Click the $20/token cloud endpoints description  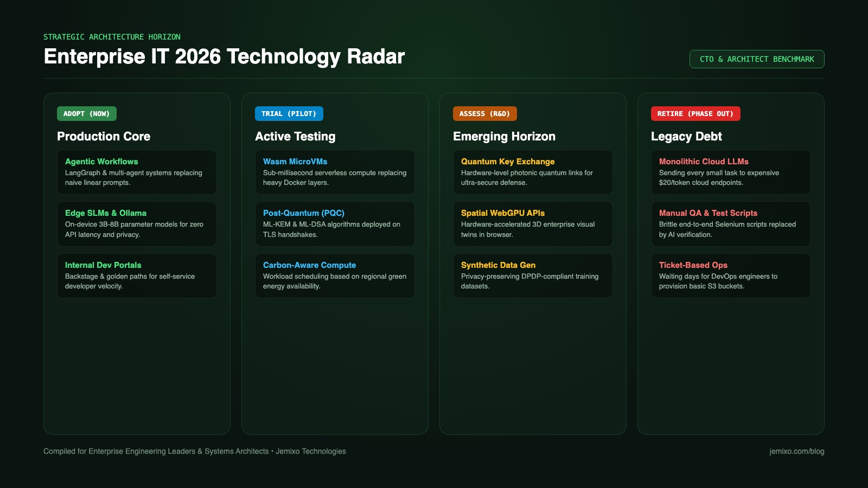719,178
